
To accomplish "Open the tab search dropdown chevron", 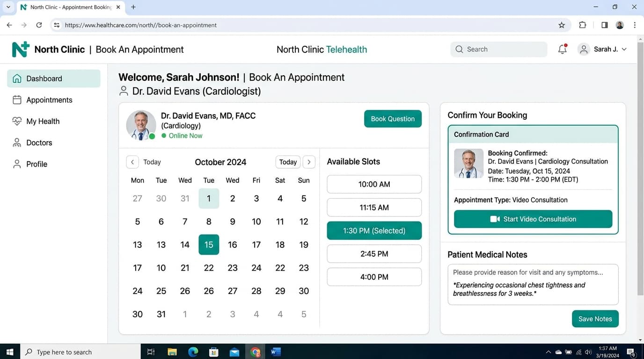I will (x=8, y=7).
